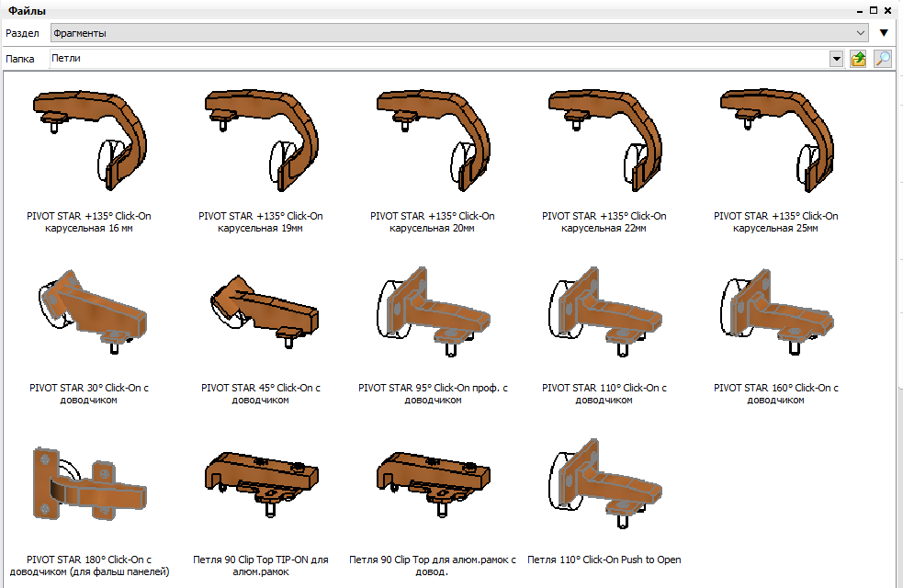The width and height of the screenshot is (903, 588).
Task: Select PIVOT STAR 160° Click-On hinge thumbnail
Action: [776, 311]
